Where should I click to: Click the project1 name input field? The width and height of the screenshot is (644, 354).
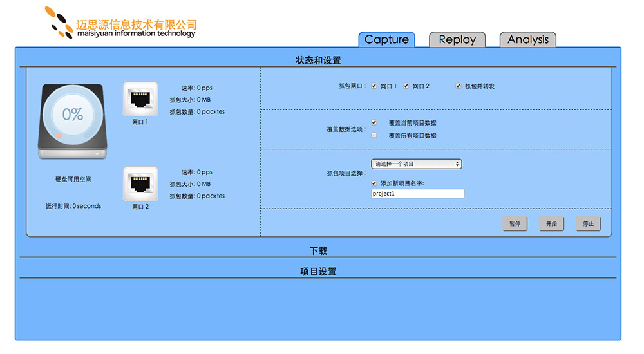click(x=417, y=194)
